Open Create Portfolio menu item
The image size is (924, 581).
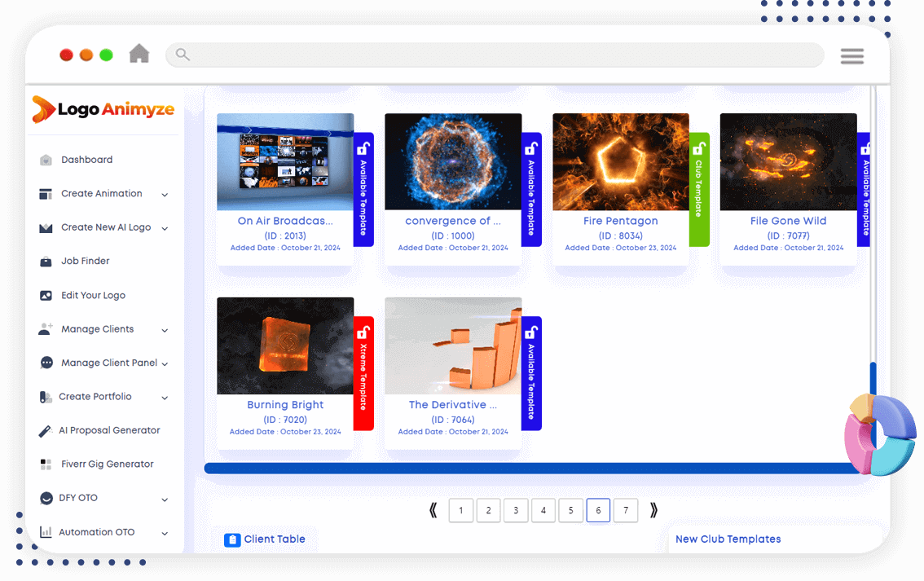tap(95, 397)
